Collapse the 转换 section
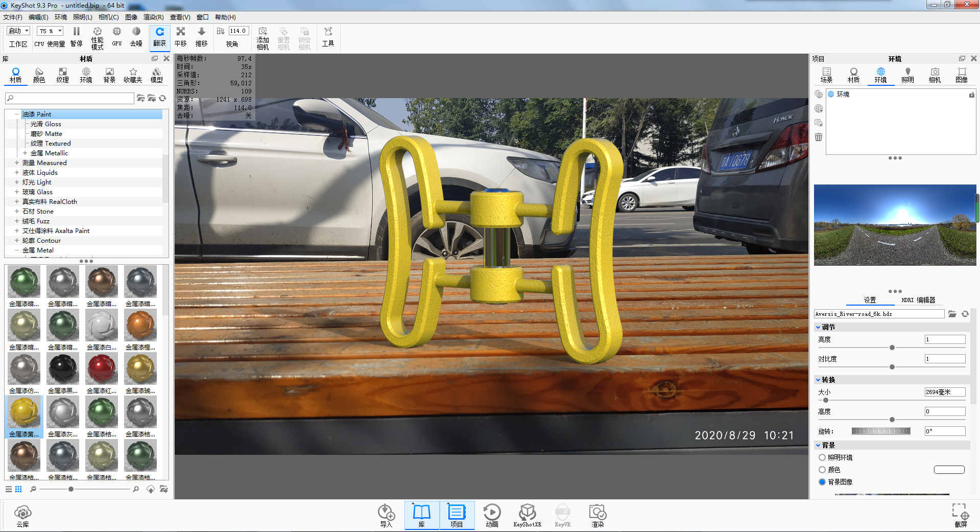 pyautogui.click(x=818, y=380)
